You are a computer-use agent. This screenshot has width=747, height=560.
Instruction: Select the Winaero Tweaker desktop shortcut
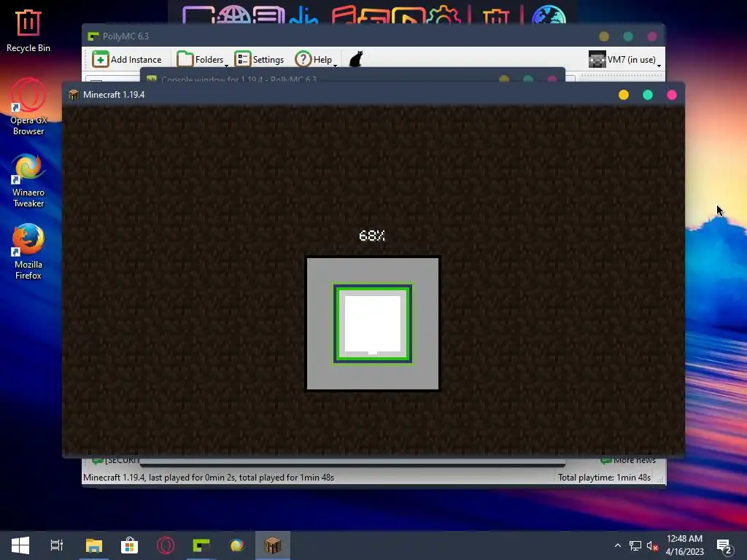pyautogui.click(x=28, y=181)
